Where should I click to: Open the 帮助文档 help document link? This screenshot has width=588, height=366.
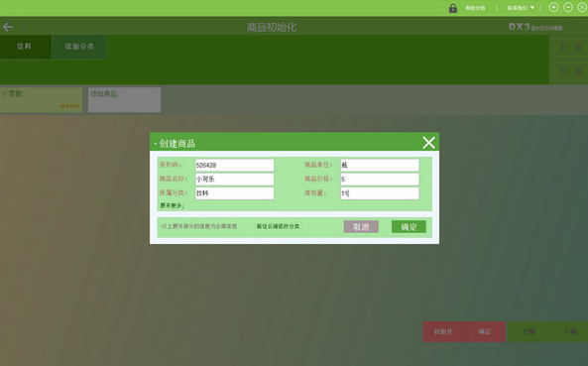click(475, 8)
